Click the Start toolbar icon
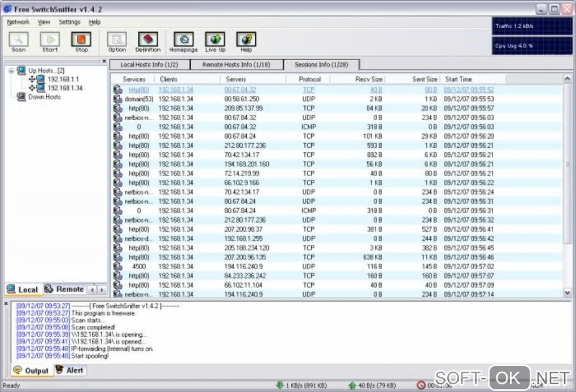This screenshot has width=576, height=392. [x=50, y=42]
